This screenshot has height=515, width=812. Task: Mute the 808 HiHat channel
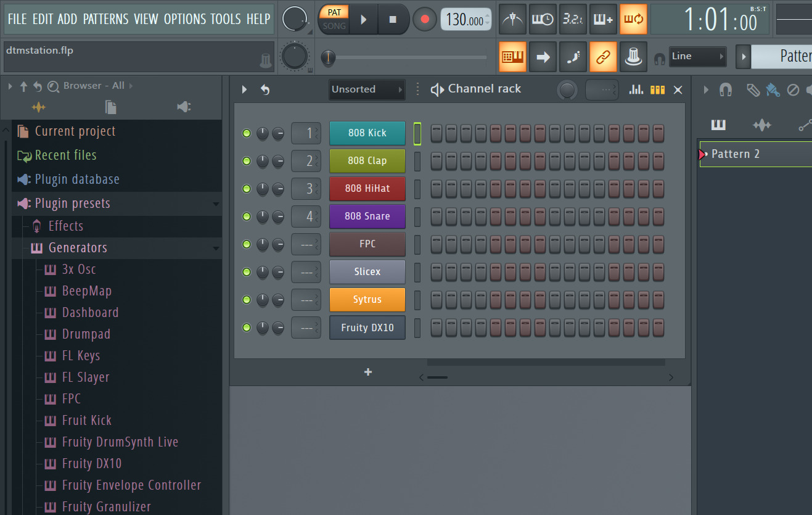pyautogui.click(x=247, y=189)
